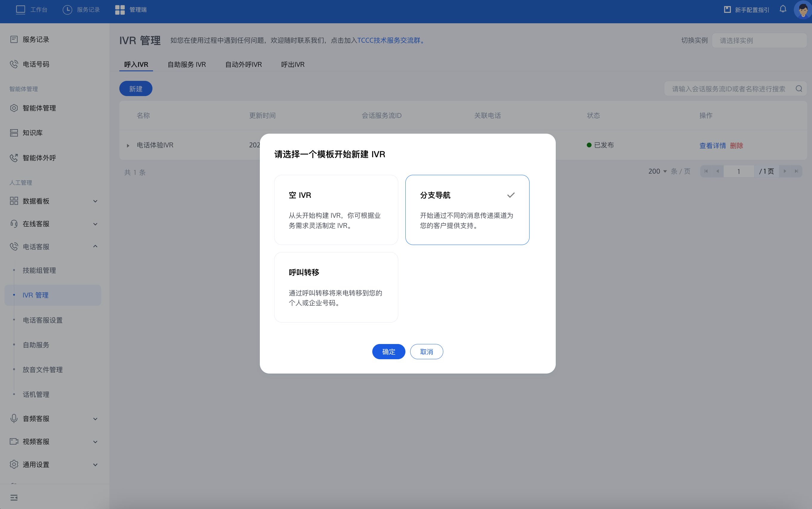Click the notification bell icon

[x=783, y=9]
